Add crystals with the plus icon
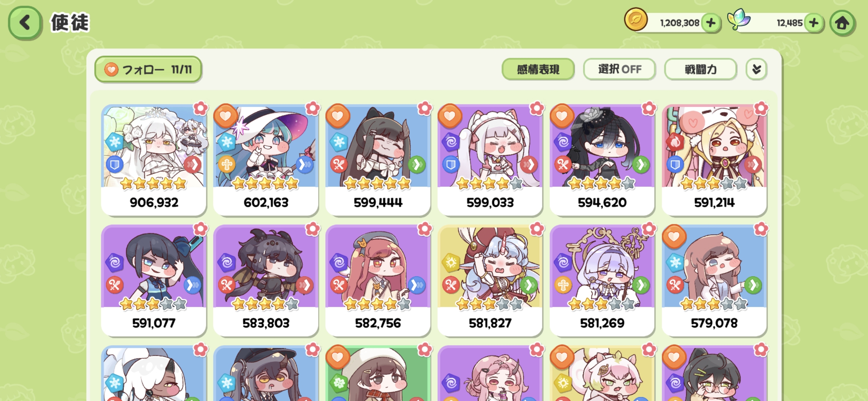 813,23
